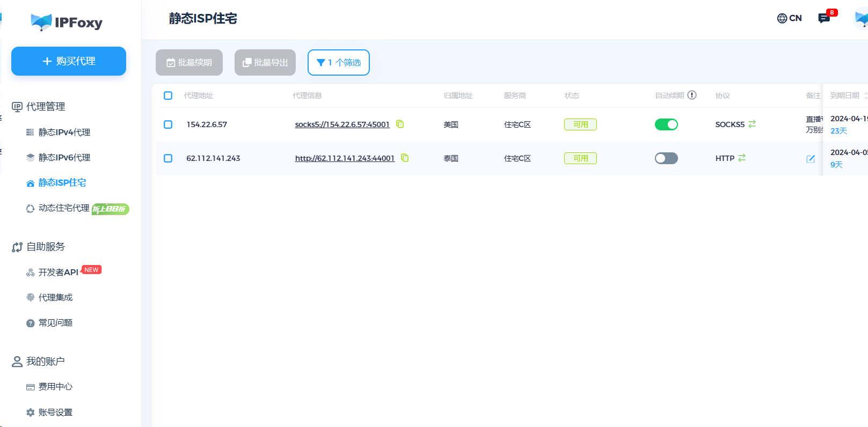Click the 23天 remaining days text
The height and width of the screenshot is (427, 868).
click(838, 131)
